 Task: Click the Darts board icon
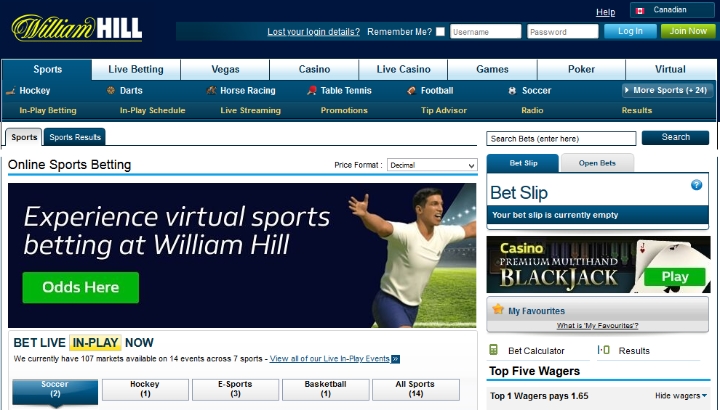111,90
